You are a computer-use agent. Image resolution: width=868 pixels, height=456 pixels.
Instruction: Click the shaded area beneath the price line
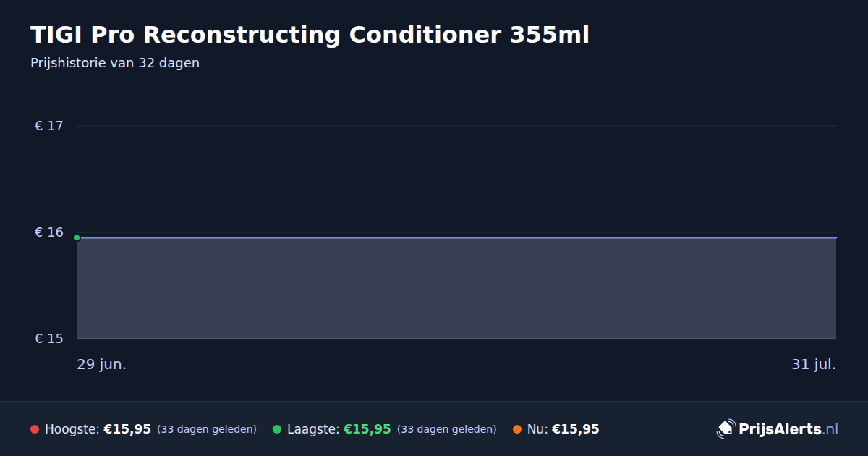tap(456, 289)
